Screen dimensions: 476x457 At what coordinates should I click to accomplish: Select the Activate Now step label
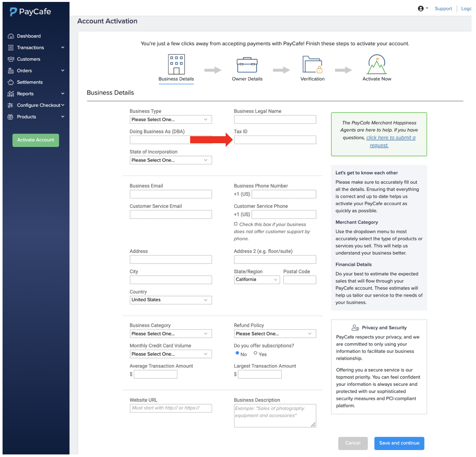pos(377,79)
